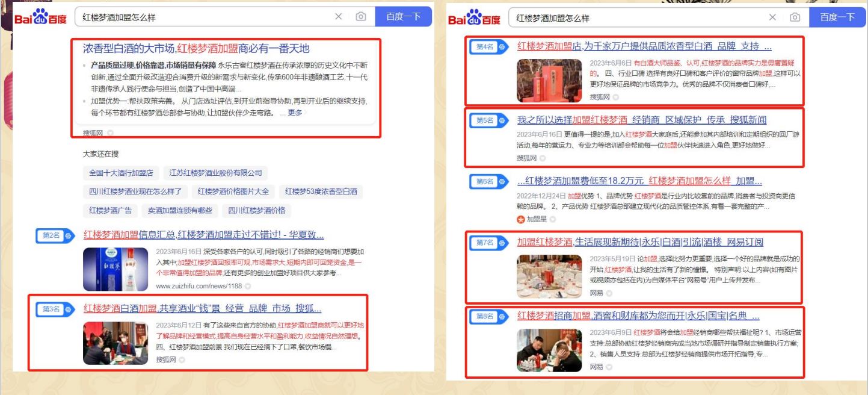868x395 pixels.
Task: Open the source dropdown beside 搜狐网 under the 第5名 result
Action: click(543, 158)
